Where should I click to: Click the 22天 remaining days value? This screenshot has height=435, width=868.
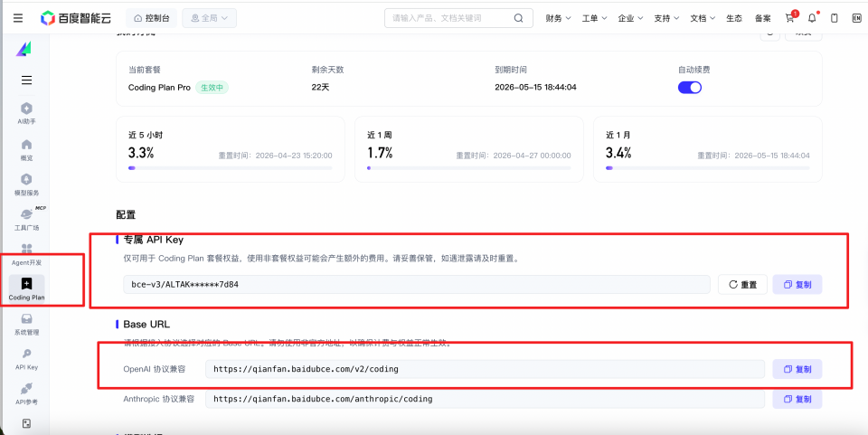(x=320, y=88)
